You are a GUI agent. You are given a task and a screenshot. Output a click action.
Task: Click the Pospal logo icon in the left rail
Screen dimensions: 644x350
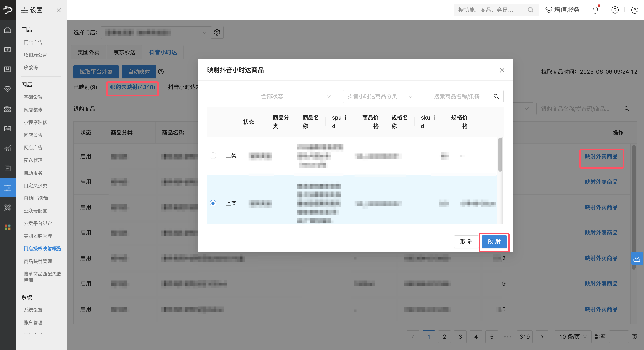coord(8,10)
